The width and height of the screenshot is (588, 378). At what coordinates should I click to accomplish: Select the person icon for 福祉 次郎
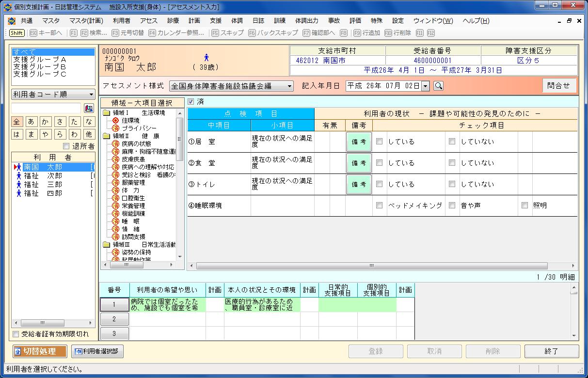[x=18, y=176]
